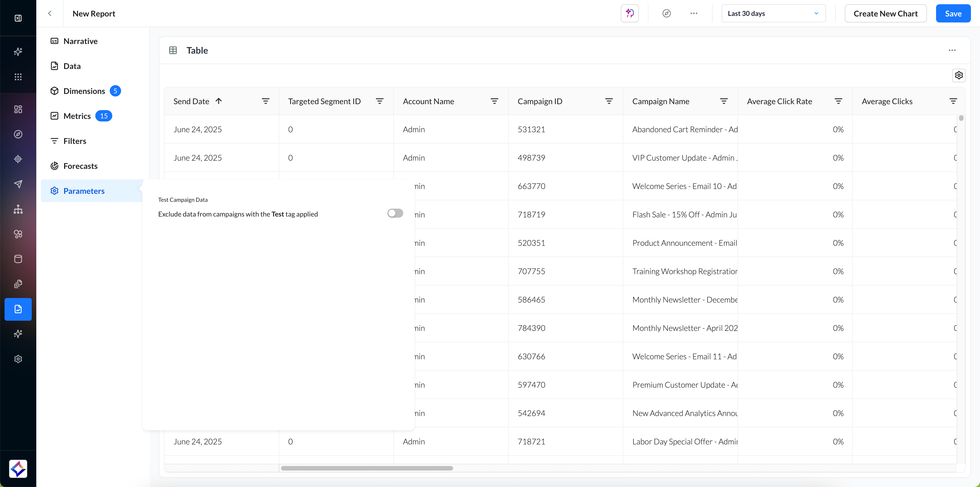Click the Create New Chart button
Viewport: 980px width, 487px height.
(x=885, y=13)
